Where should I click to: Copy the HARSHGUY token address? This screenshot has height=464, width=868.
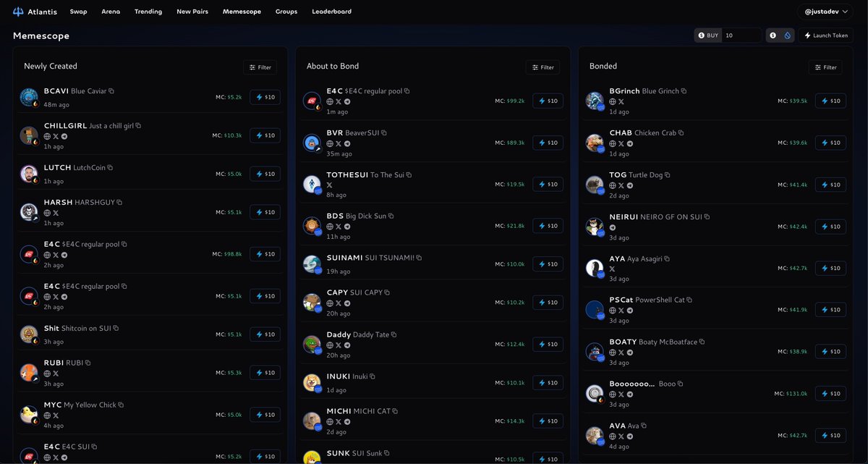(x=119, y=202)
